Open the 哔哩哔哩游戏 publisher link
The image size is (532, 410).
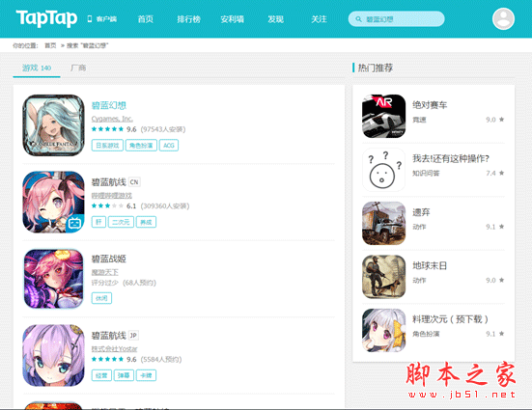coord(112,195)
